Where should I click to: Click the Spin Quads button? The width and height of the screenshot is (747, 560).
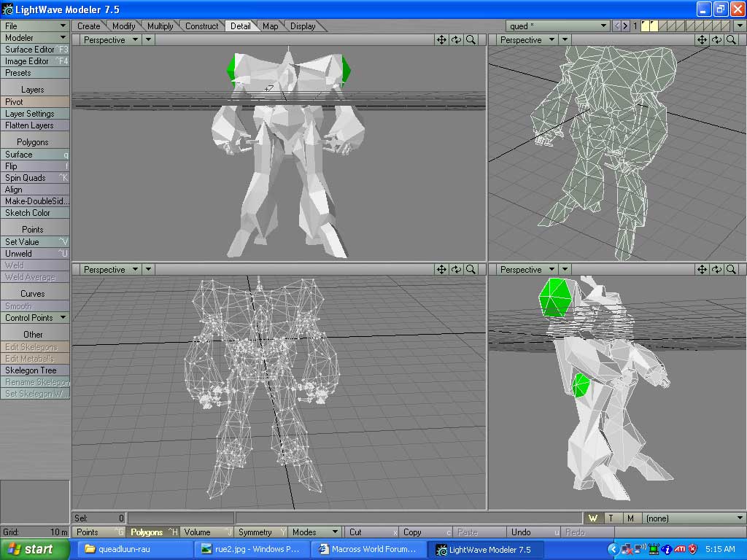click(35, 178)
